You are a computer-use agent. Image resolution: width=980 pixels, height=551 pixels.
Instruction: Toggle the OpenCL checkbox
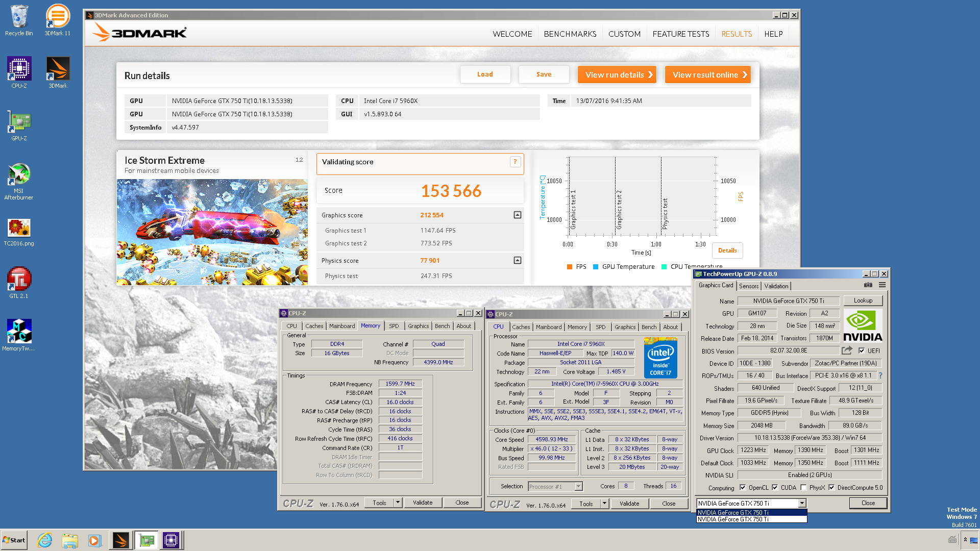pyautogui.click(x=743, y=487)
